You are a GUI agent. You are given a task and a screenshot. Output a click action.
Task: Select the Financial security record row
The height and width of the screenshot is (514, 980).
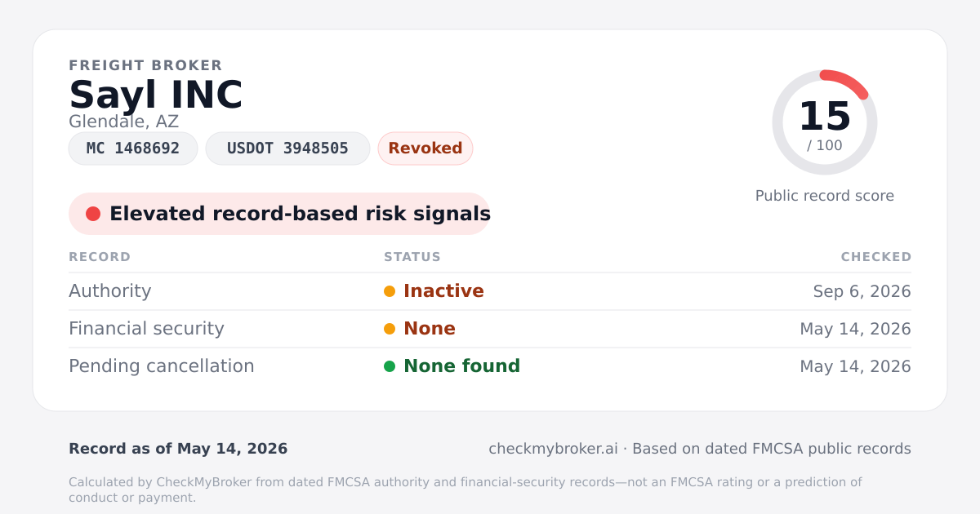(x=490, y=329)
